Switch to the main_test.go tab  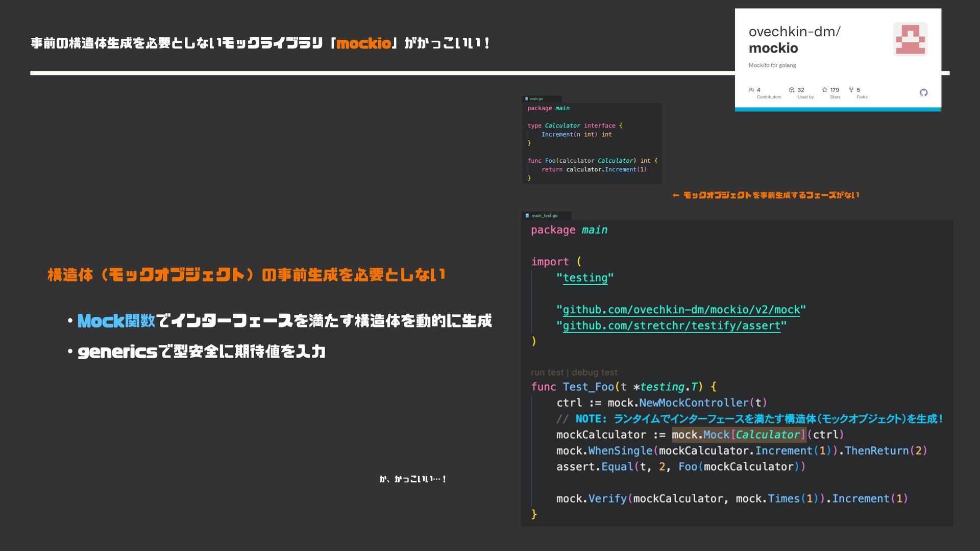point(545,216)
